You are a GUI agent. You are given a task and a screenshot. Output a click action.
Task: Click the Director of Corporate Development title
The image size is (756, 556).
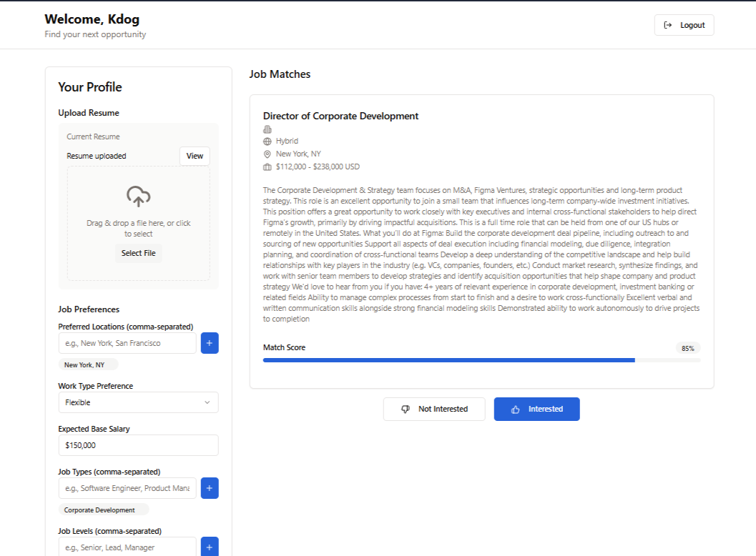click(x=340, y=116)
